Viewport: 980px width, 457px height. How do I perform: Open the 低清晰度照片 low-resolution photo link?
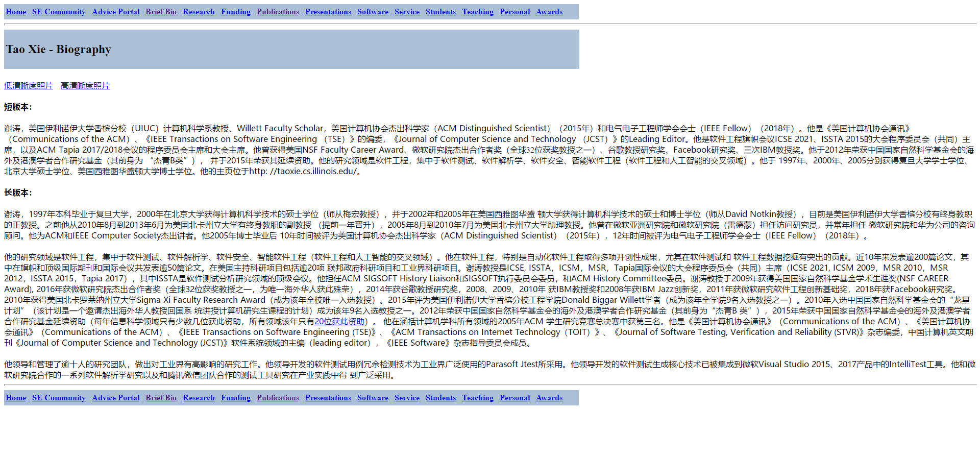[x=29, y=86]
